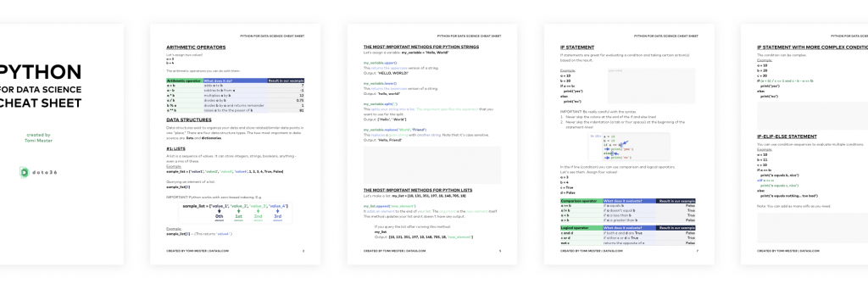Click the 'Created by Tomi Mester' cover text
Viewport: 868px width, 306px height.
pos(39,137)
